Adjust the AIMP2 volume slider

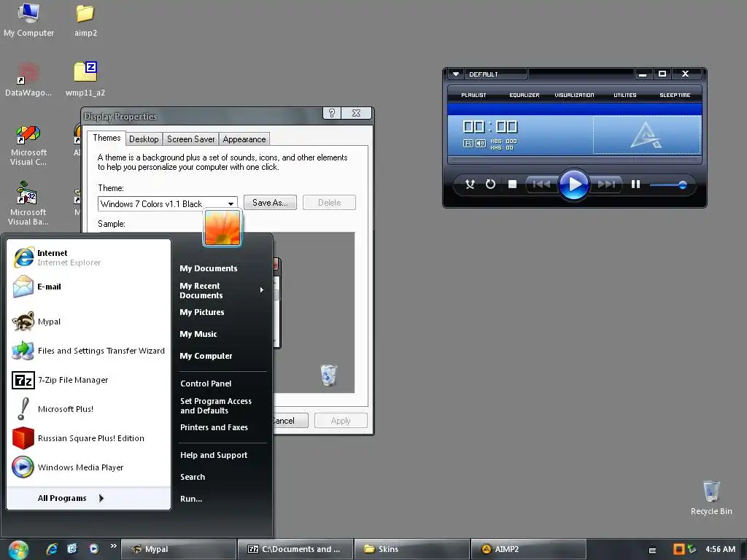click(x=668, y=184)
